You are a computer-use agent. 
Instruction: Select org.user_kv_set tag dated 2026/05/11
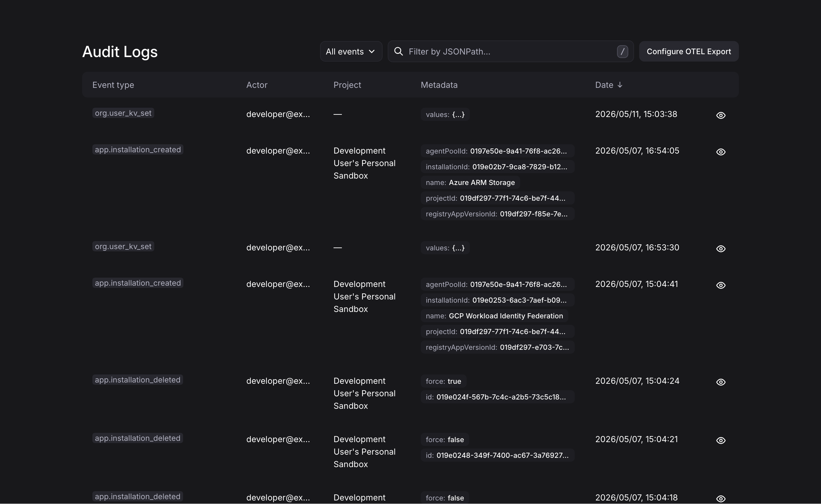(123, 113)
